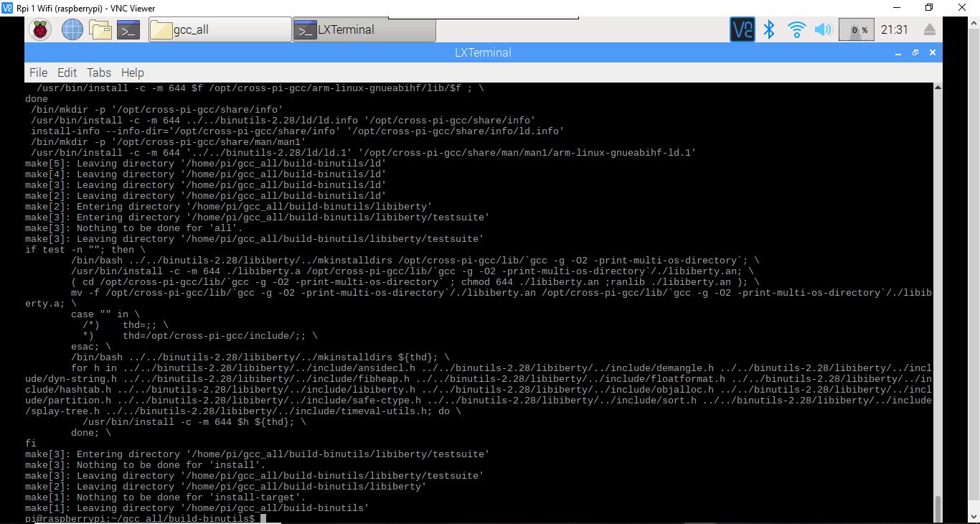Click the eject media icon

929,29
